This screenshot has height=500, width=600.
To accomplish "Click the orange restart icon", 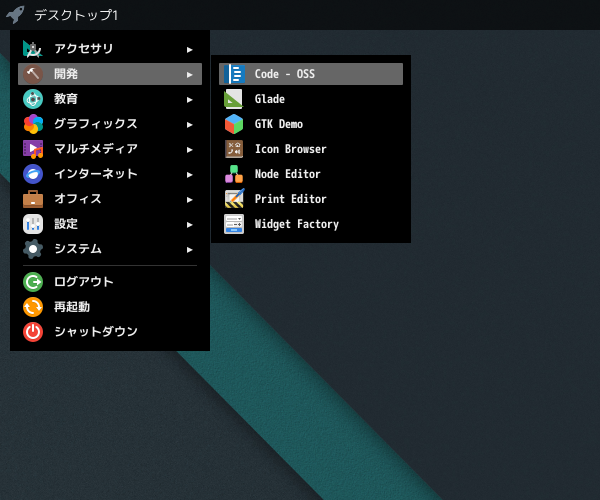I will (33, 307).
